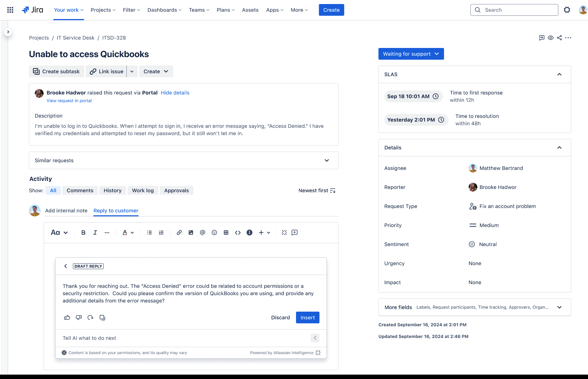Toggle Newest first sort order

tap(317, 190)
